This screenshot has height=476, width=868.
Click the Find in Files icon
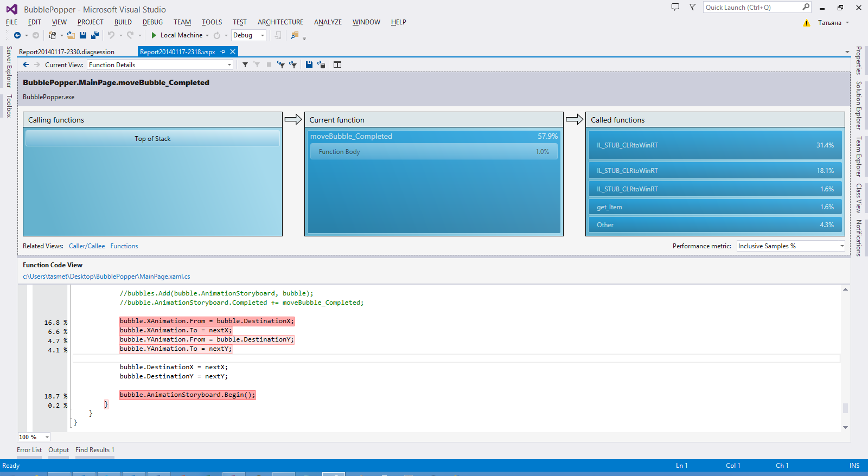tap(295, 35)
